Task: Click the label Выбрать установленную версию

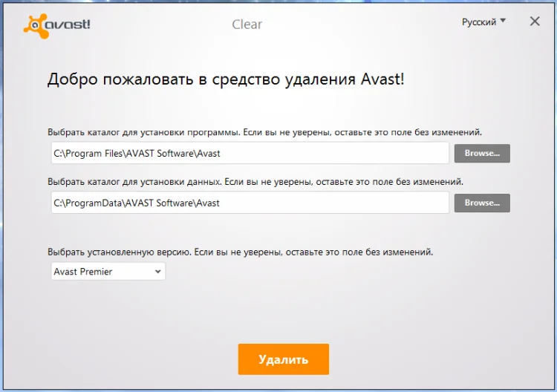Action: point(240,252)
